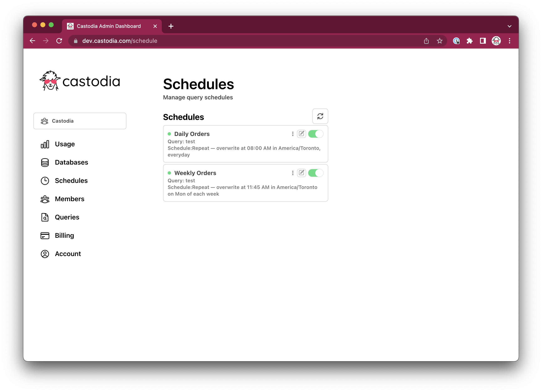Click the Account person icon
Viewport: 542px width, 392px height.
[45, 254]
